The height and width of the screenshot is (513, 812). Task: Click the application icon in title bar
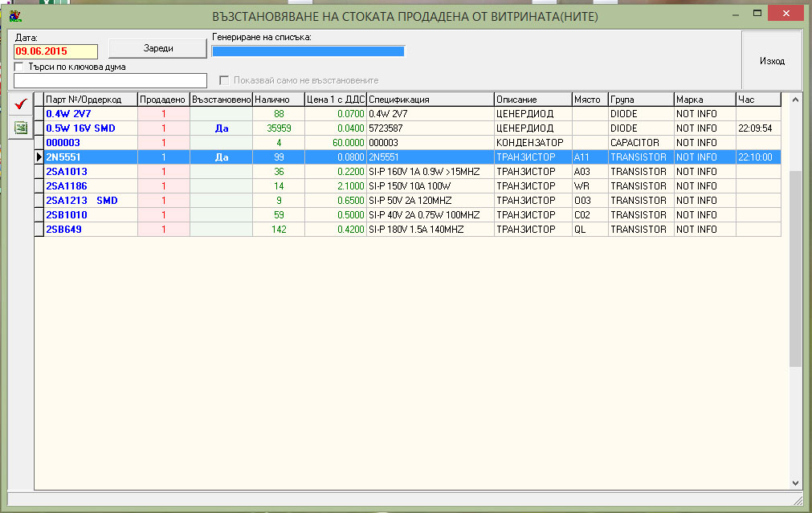(x=14, y=15)
